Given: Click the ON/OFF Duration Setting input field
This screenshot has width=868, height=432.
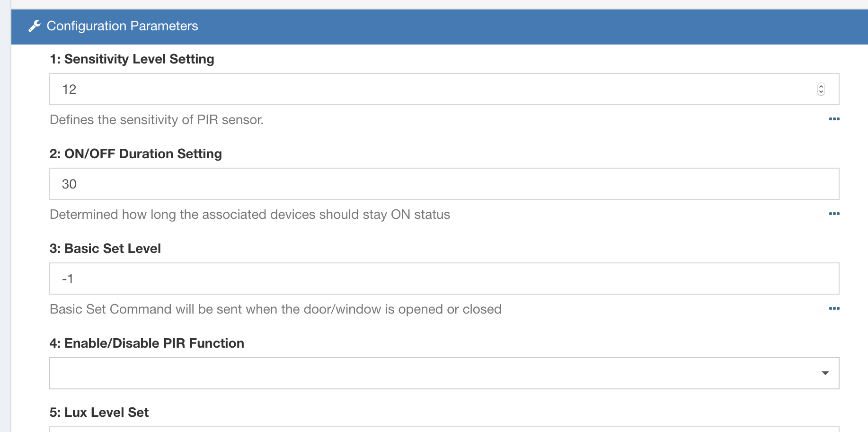Looking at the screenshot, I should coord(426,184).
